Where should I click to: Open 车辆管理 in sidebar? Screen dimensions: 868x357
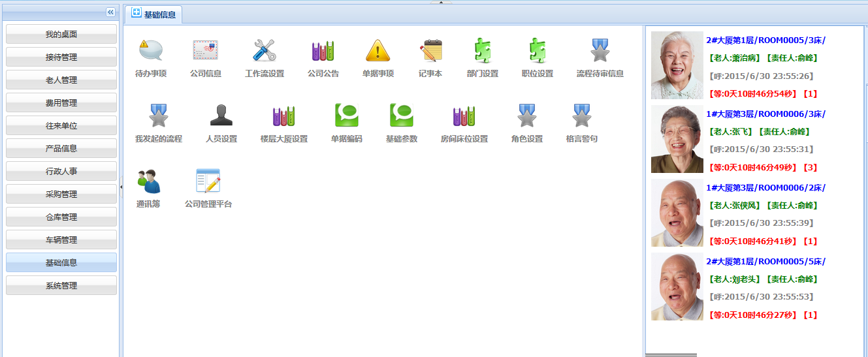(61, 240)
